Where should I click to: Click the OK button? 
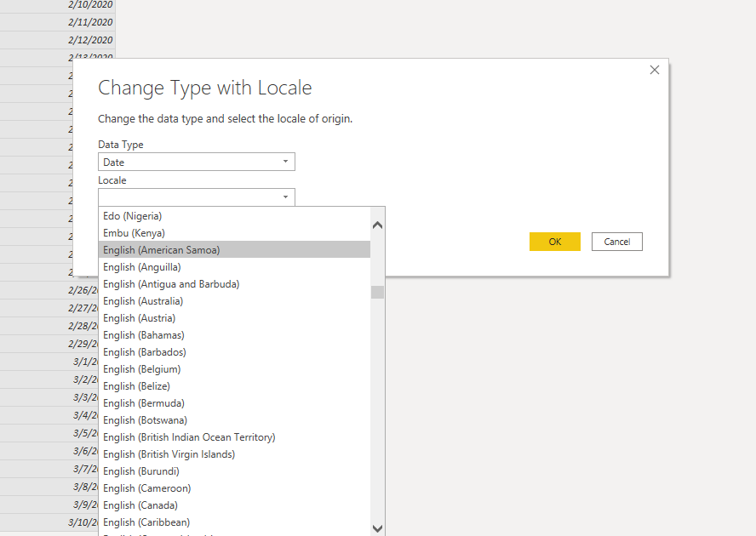coord(554,242)
